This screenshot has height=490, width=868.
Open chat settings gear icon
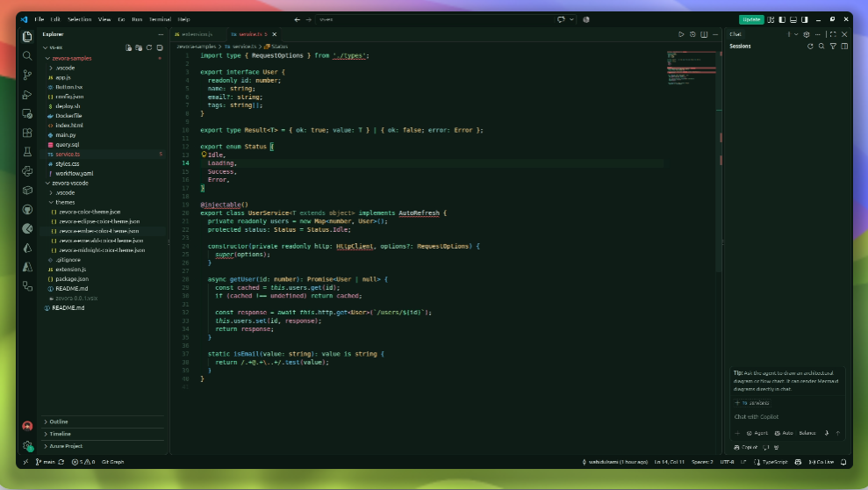point(807,34)
